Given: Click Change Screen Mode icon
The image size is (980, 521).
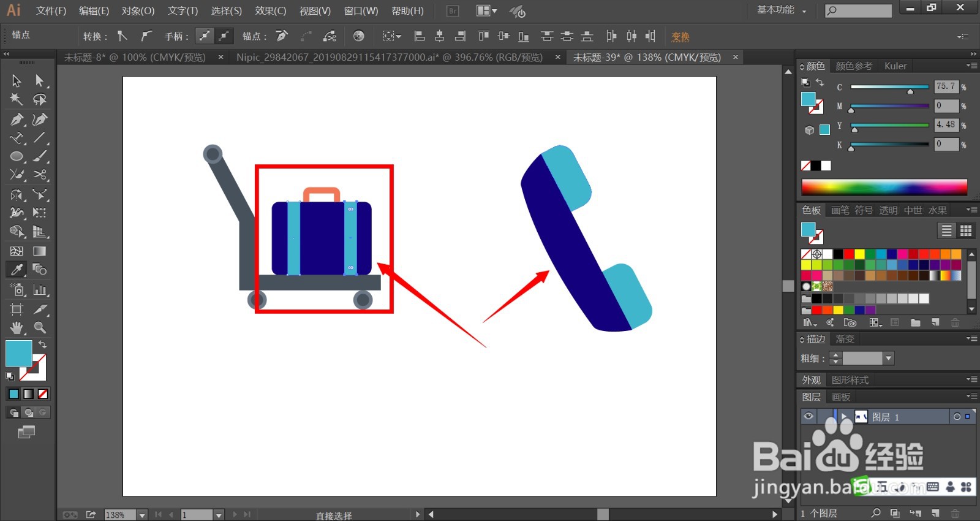Looking at the screenshot, I should [26, 432].
